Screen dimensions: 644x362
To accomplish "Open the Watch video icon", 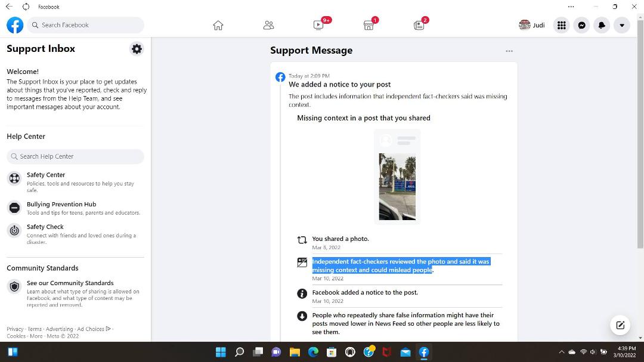I will tap(318, 26).
